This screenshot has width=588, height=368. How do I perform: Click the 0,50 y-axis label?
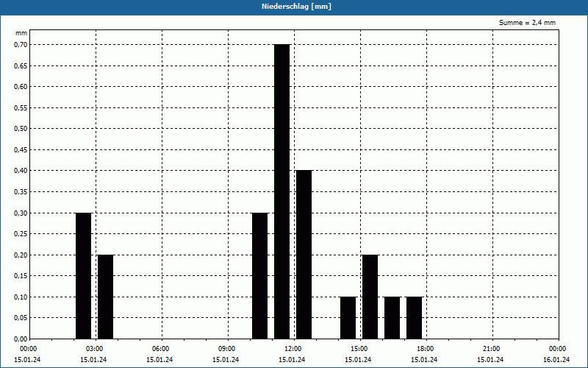(21, 129)
